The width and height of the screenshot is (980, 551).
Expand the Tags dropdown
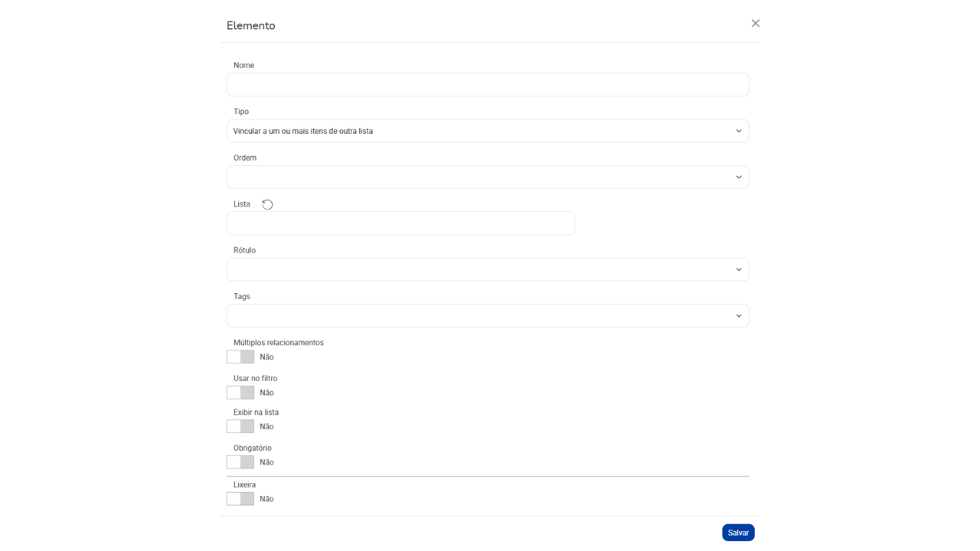point(488,315)
